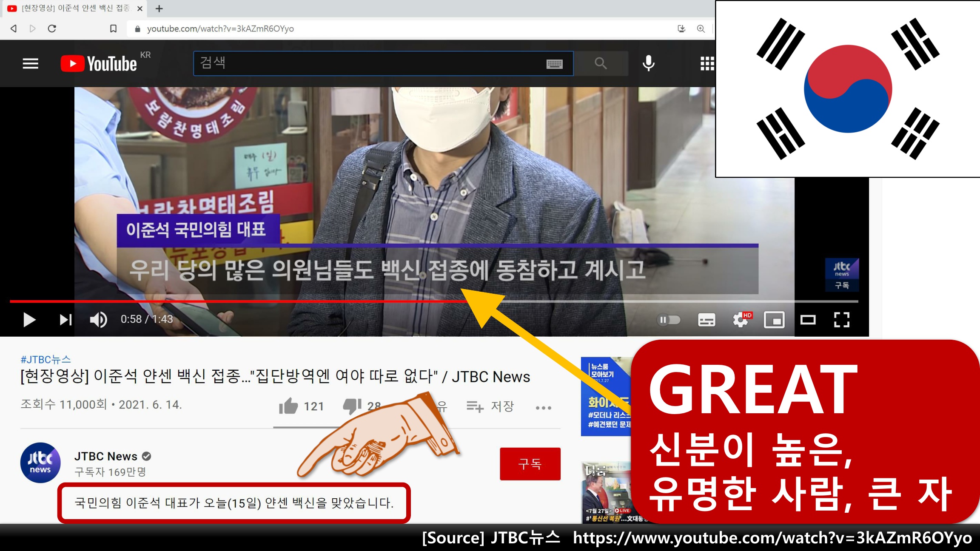Open the more actions ellipsis menu
Viewport: 980px width, 551px height.
[543, 408]
